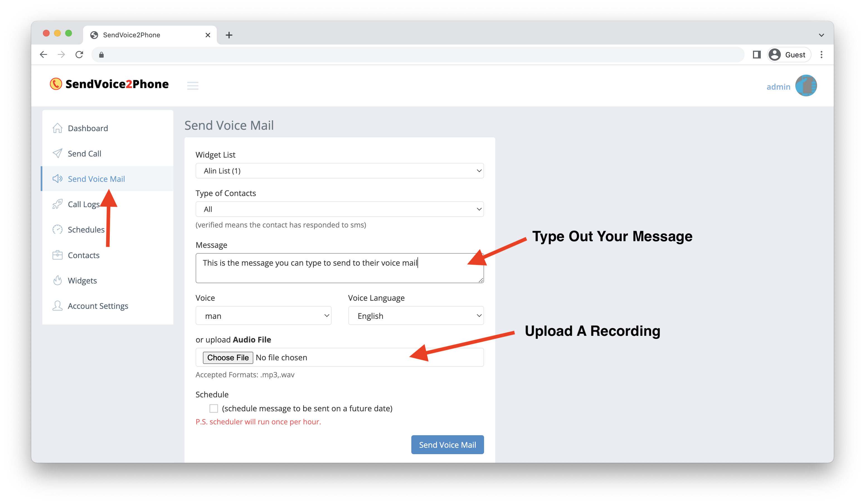
Task: Click the blue Send Voice Mail button
Action: 447,445
